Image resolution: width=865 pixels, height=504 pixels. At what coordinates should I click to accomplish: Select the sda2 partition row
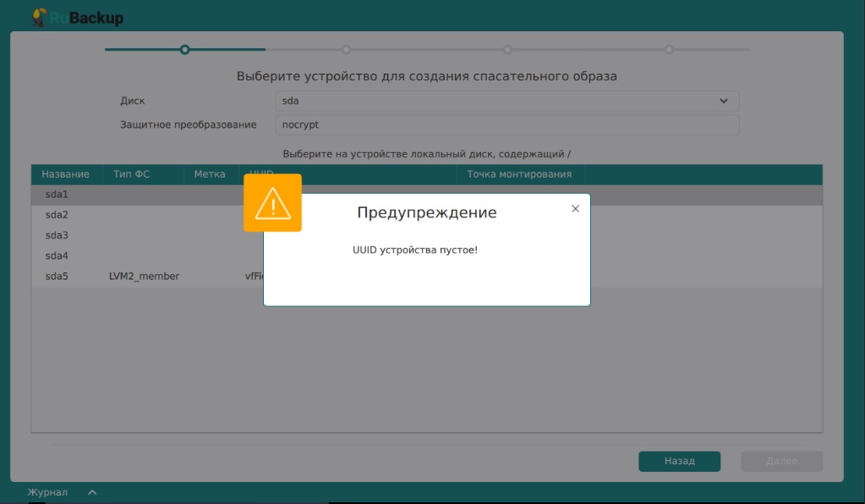[57, 215]
